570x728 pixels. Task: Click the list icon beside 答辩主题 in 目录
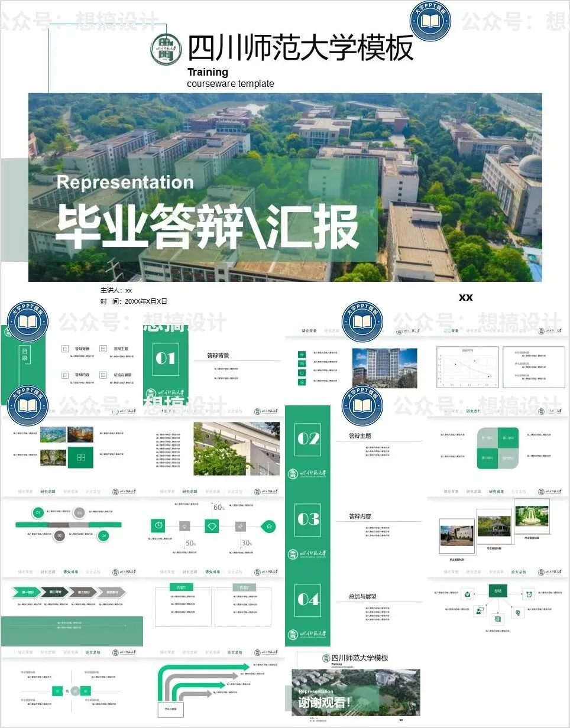[103, 349]
